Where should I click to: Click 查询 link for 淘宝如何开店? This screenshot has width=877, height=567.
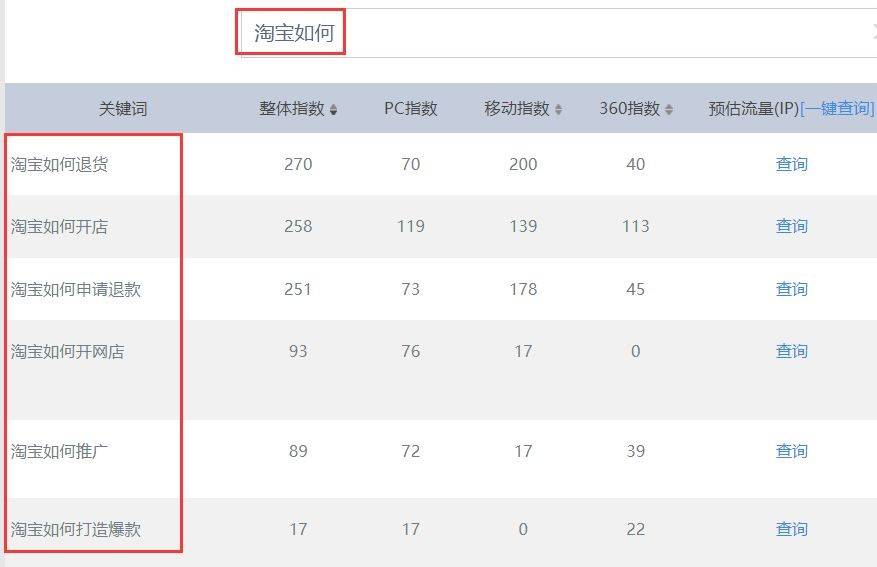click(791, 226)
